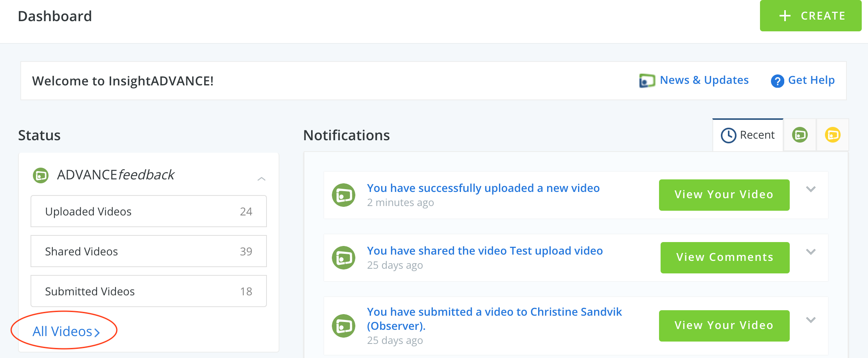868x358 pixels.
Task: Click the blue question mark help icon
Action: (x=777, y=81)
